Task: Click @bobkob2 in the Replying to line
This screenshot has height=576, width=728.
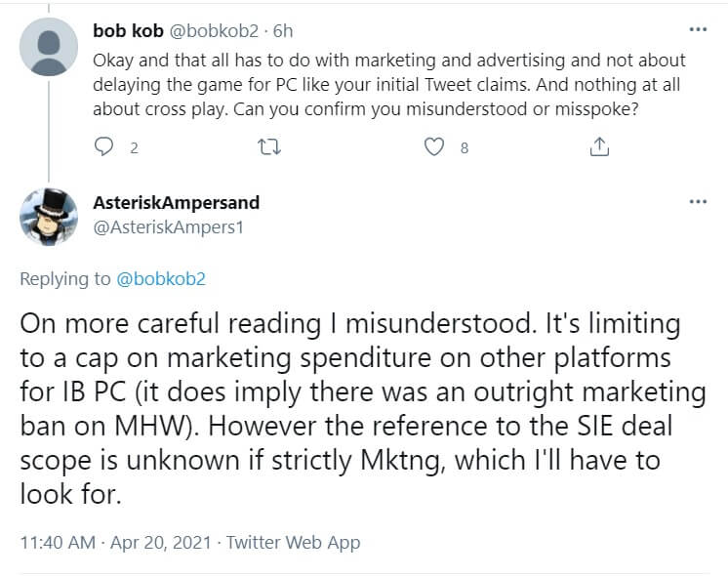Action: point(160,278)
